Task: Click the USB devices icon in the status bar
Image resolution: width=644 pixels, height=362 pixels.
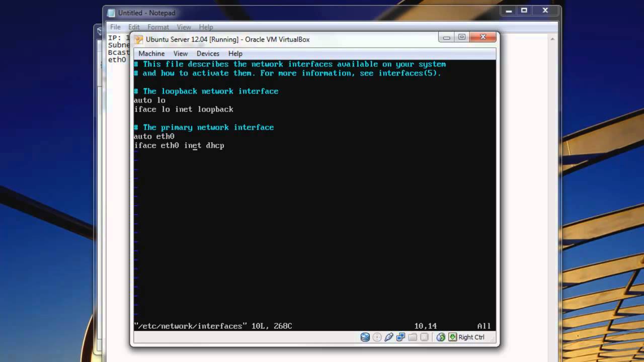Action: 389,337
